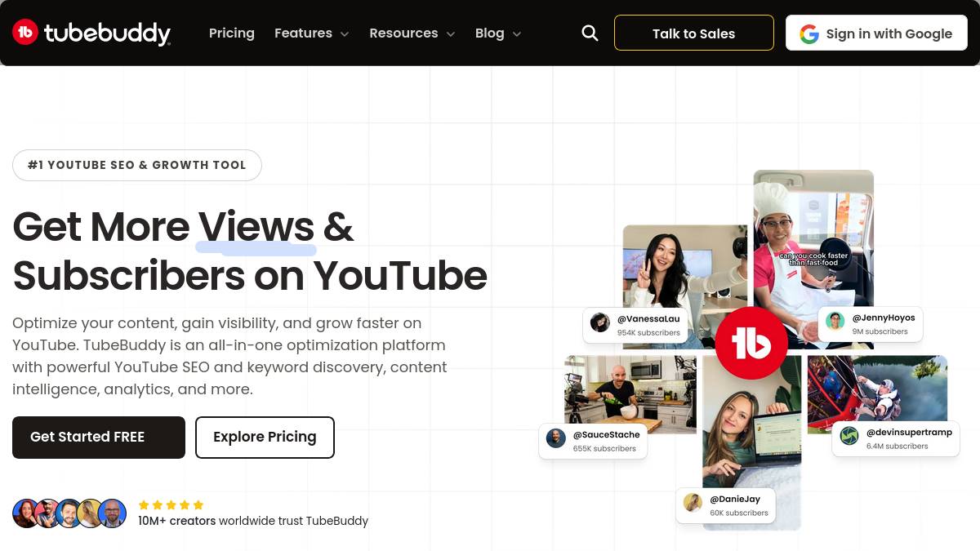Click '10M+ creators worldwide trust TubeBuddy' text
This screenshot has height=551, width=980.
(x=253, y=521)
